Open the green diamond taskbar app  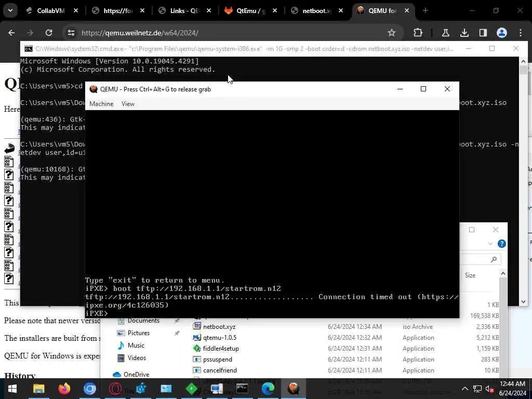[x=191, y=389]
